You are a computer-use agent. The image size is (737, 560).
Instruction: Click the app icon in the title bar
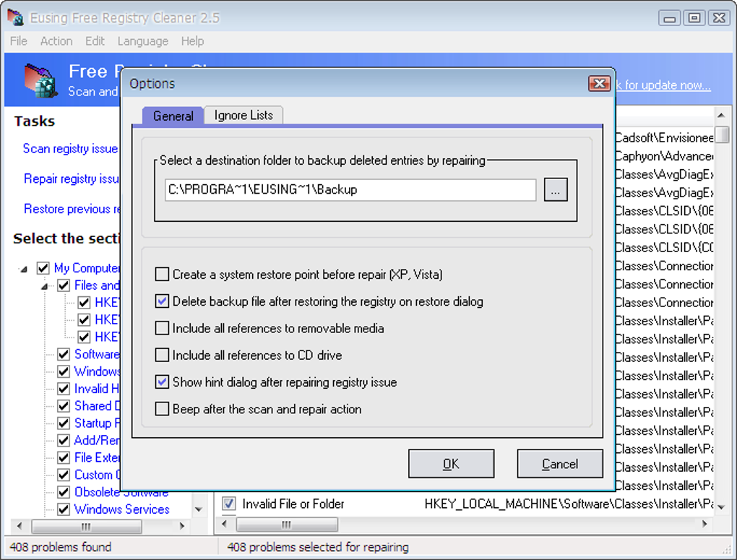pos(14,17)
